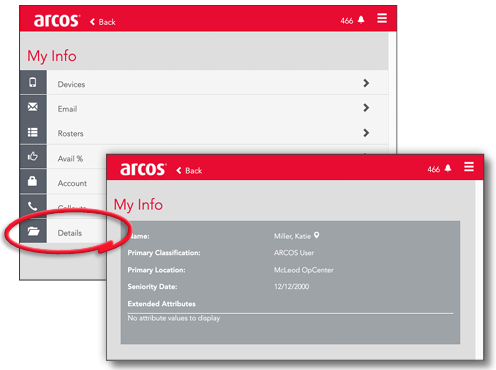Screen dimensions: 496x370
Task: Select the seniority date 12/12/2000
Action: [x=292, y=287]
